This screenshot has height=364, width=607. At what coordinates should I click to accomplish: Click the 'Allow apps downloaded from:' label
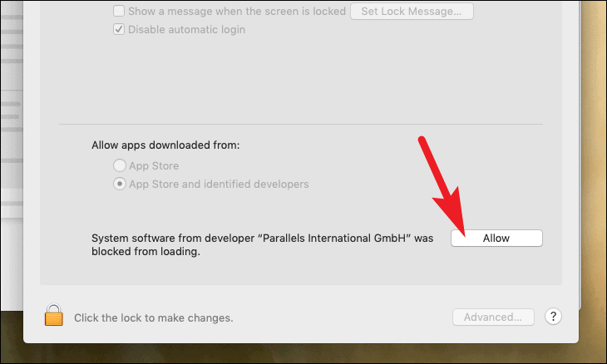(165, 145)
